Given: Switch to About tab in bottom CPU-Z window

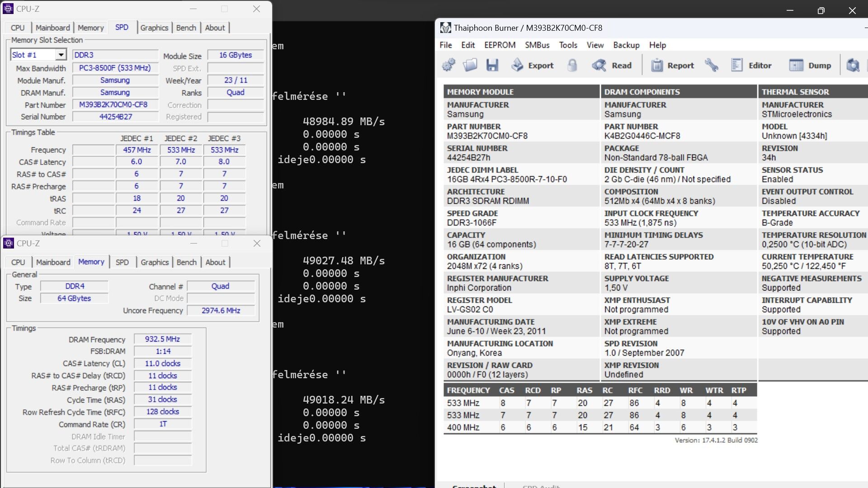Looking at the screenshot, I should tap(215, 262).
